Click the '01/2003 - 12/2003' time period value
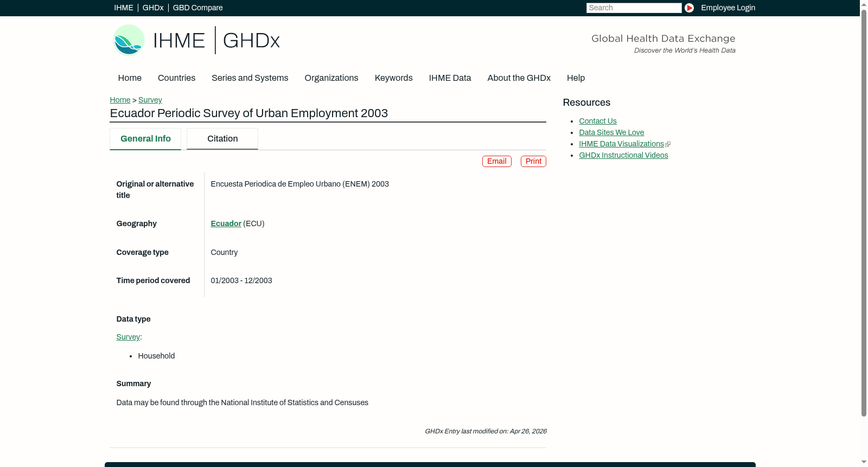 point(241,281)
